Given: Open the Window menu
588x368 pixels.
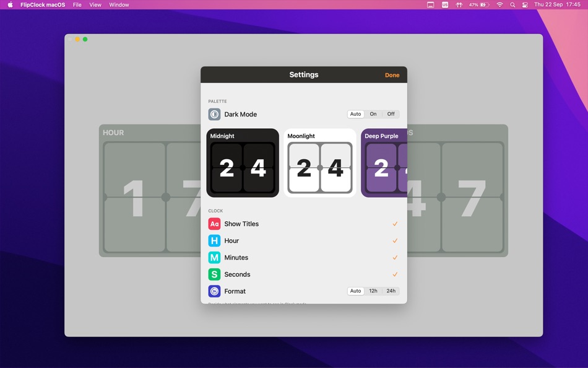Looking at the screenshot, I should pyautogui.click(x=119, y=5).
